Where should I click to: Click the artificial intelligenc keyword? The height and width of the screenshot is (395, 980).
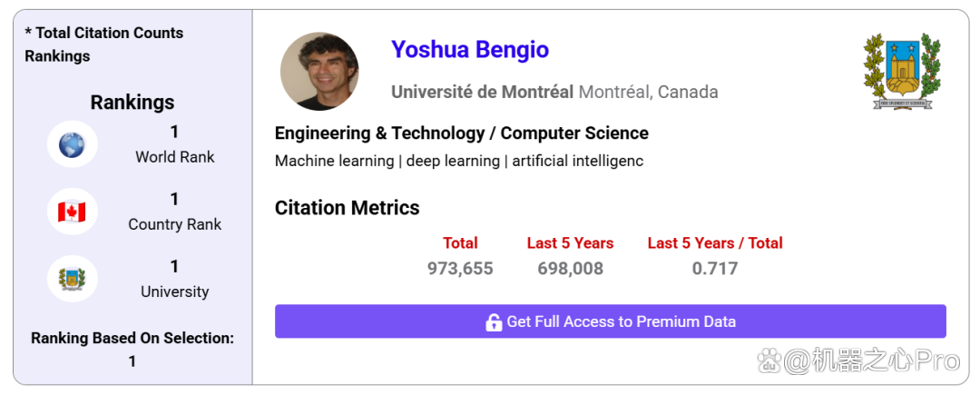coord(577,162)
